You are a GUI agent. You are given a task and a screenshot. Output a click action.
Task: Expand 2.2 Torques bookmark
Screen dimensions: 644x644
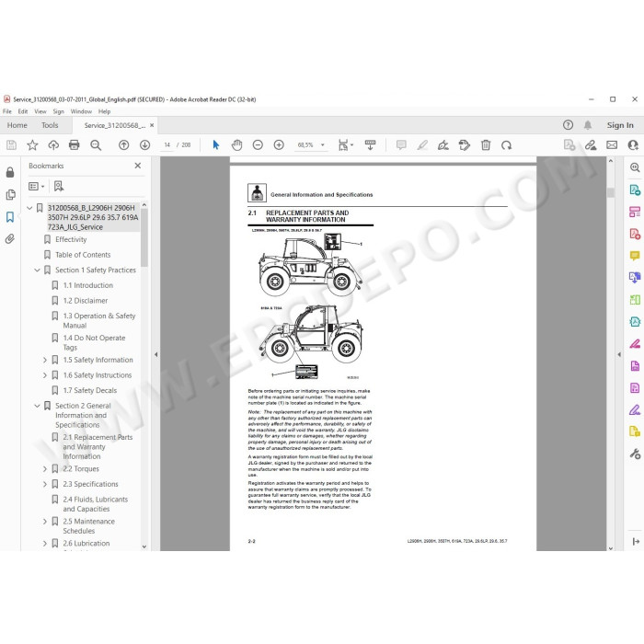tap(45, 468)
